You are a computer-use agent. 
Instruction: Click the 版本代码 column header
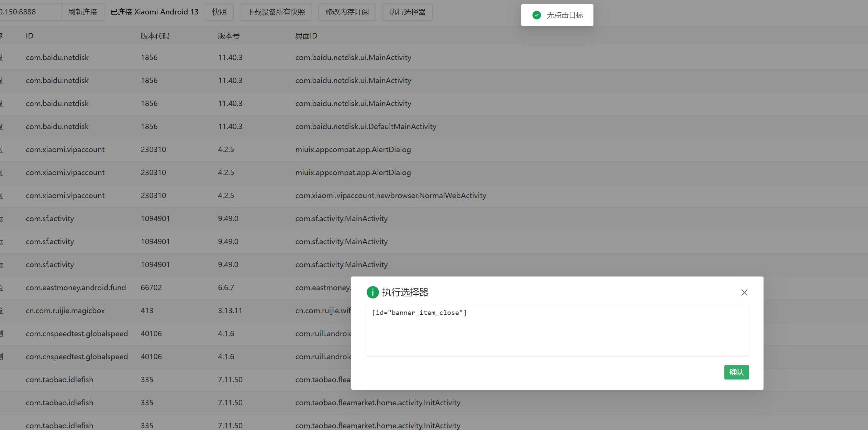coord(155,35)
